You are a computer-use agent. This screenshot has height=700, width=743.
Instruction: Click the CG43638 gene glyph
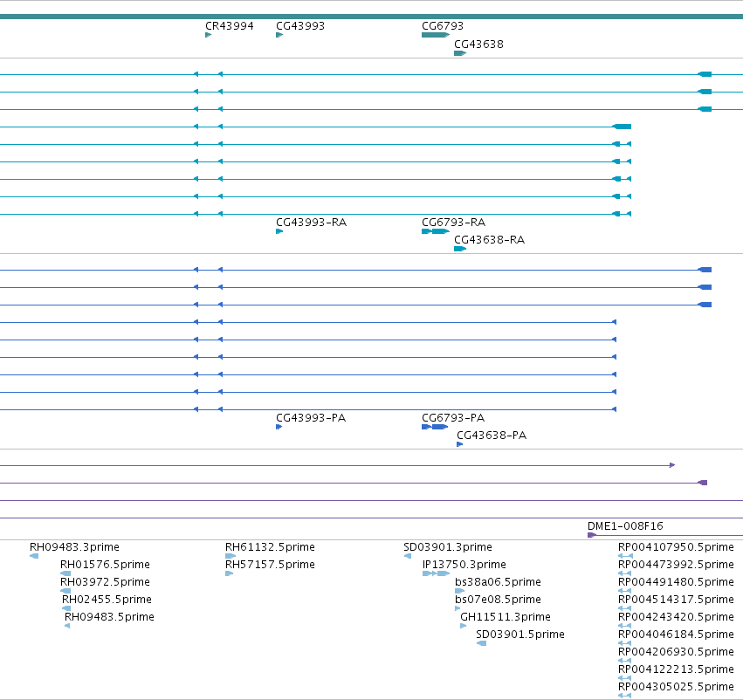tap(460, 53)
